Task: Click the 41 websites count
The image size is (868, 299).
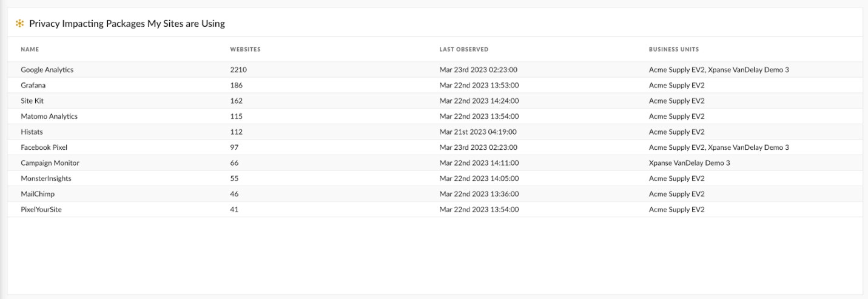Action: pos(234,210)
